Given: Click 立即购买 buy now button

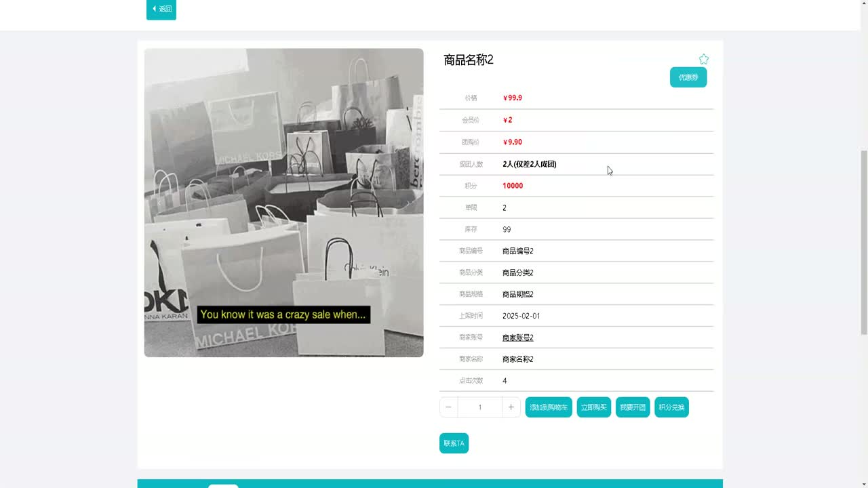Looking at the screenshot, I should pyautogui.click(x=594, y=407).
